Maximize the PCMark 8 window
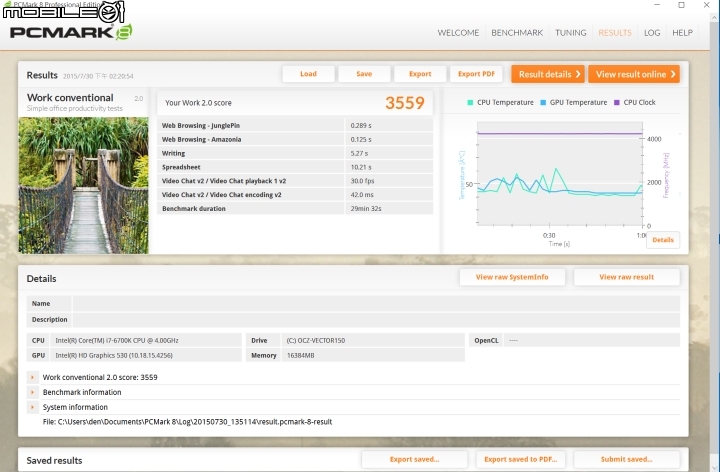Viewport: 720px width, 472px height. (x=681, y=5)
